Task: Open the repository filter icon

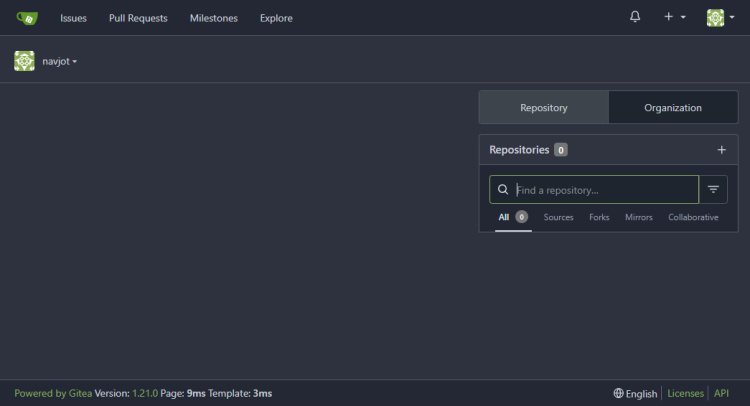Action: pyautogui.click(x=713, y=189)
